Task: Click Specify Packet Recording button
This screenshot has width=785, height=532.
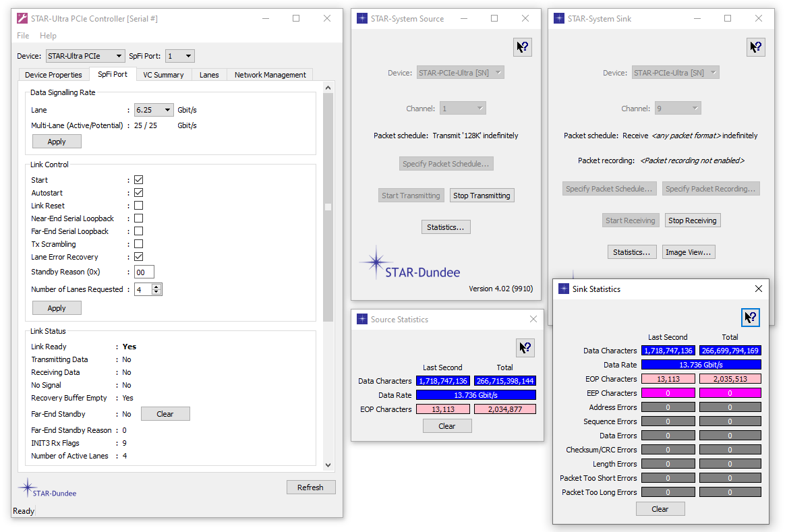Action: (x=711, y=189)
